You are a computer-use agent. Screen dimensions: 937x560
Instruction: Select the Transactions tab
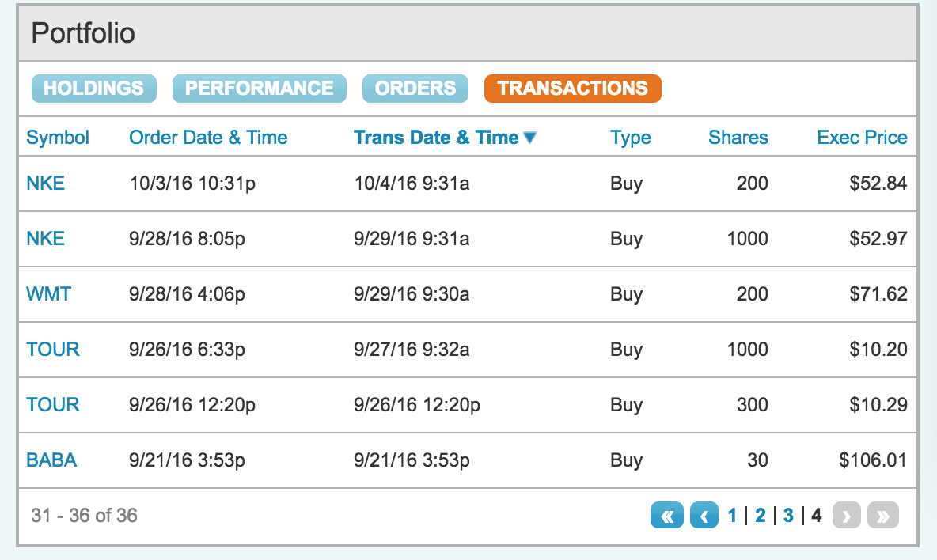(x=572, y=89)
